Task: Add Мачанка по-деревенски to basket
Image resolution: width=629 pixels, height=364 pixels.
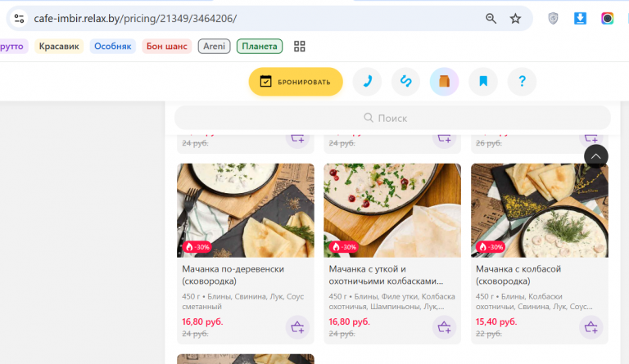Action: click(x=297, y=327)
